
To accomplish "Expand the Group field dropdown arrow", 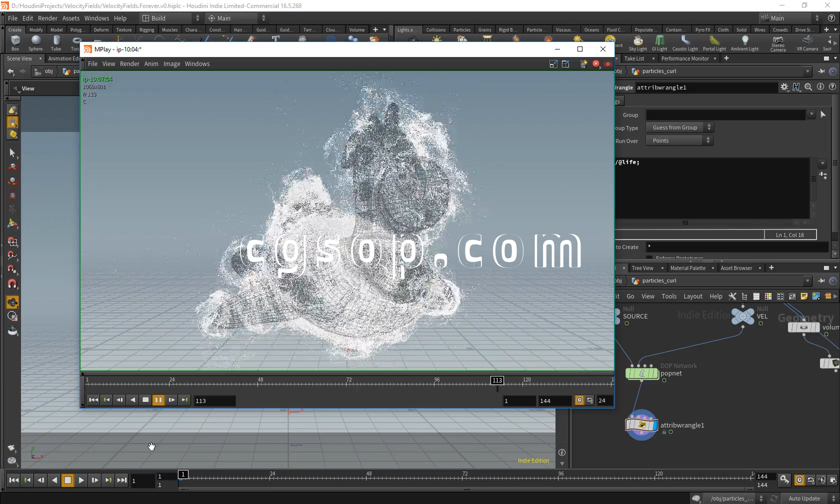I will 811,114.
